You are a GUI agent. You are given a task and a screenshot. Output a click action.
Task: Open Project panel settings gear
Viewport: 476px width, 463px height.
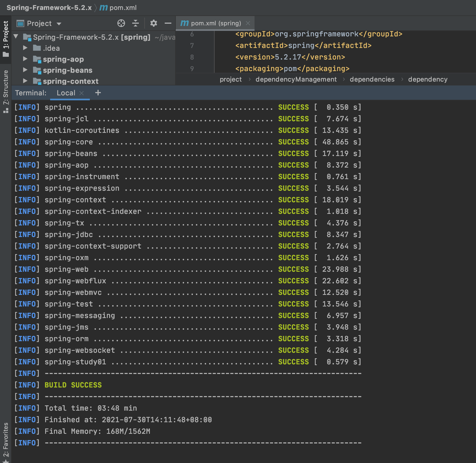pos(154,23)
